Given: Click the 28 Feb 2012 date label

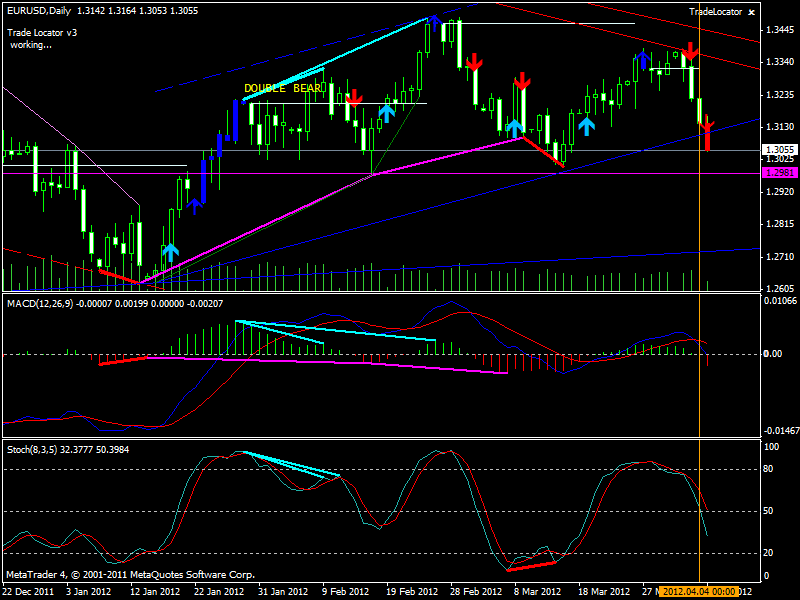Looking at the screenshot, I should [476, 592].
